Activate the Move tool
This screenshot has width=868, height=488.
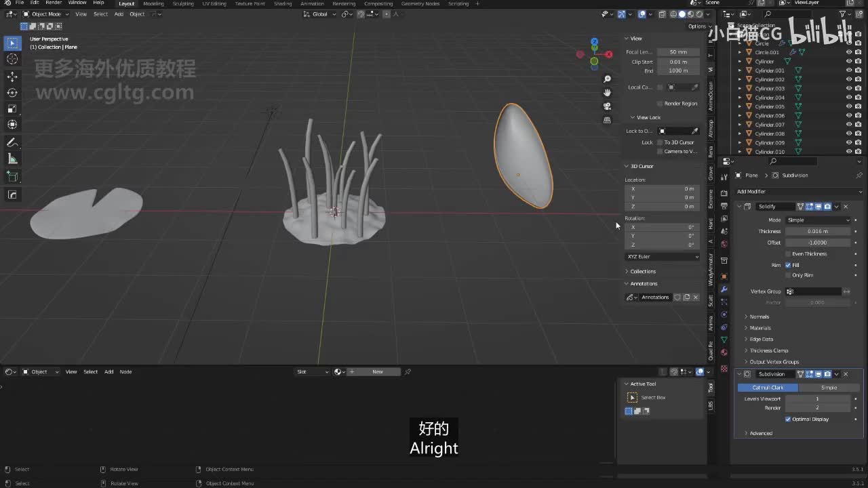click(x=12, y=76)
